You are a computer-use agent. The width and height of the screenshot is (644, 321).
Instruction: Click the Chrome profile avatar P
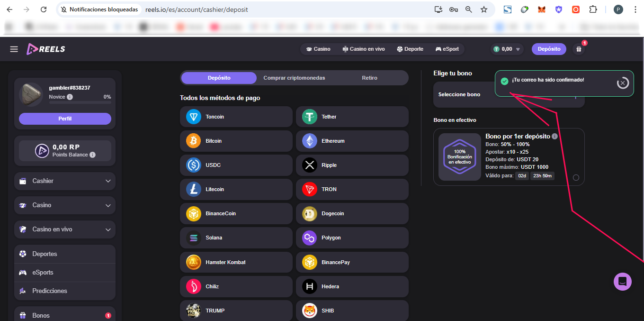(618, 9)
